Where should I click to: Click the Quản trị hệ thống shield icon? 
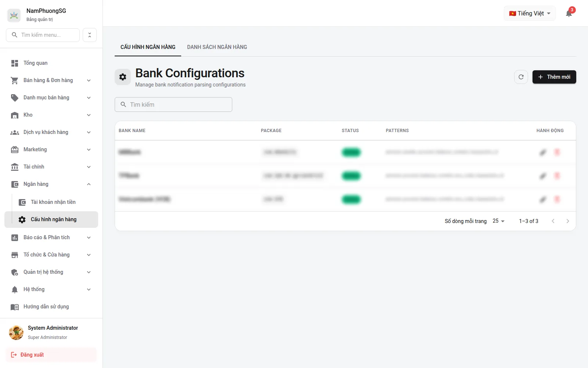pyautogui.click(x=15, y=272)
